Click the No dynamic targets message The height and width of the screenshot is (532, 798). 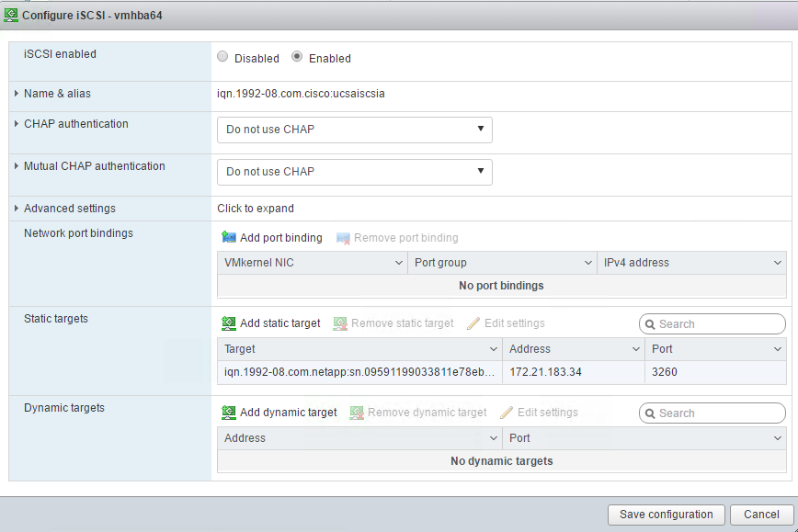coord(501,461)
